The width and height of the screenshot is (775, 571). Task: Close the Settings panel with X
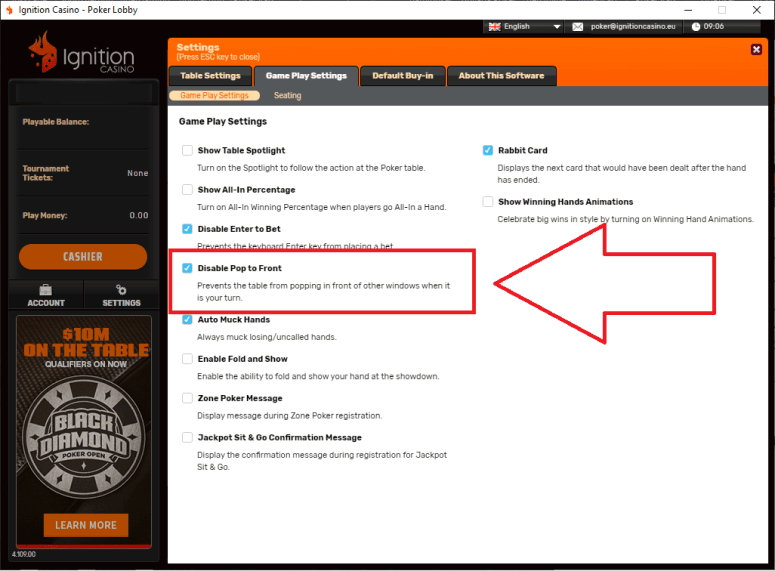756,49
